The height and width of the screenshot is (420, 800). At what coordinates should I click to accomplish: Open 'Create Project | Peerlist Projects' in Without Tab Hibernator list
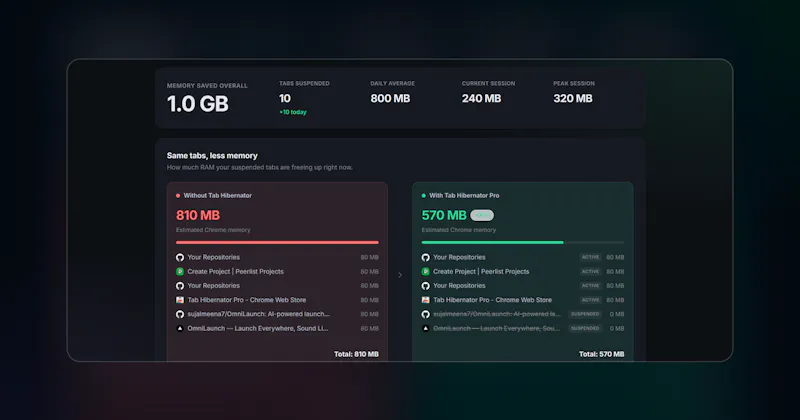pyautogui.click(x=235, y=271)
